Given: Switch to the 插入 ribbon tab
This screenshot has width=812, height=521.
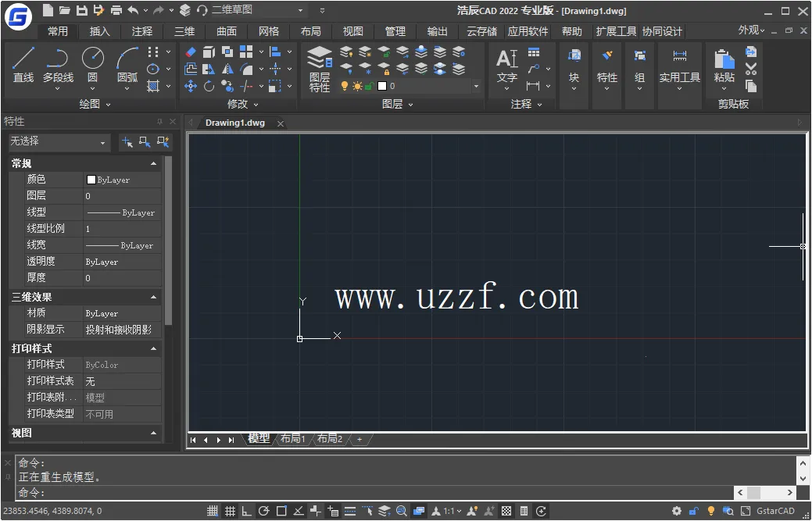Looking at the screenshot, I should point(100,31).
